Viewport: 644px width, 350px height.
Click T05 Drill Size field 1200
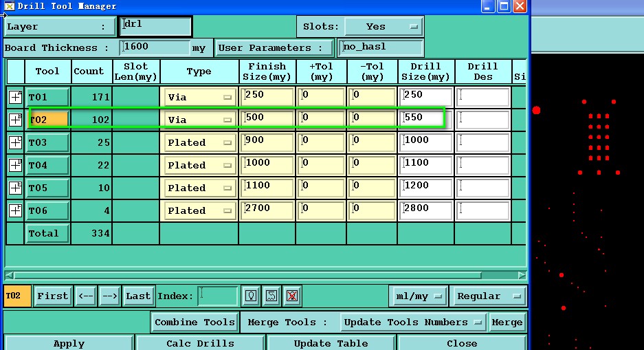[x=425, y=188]
